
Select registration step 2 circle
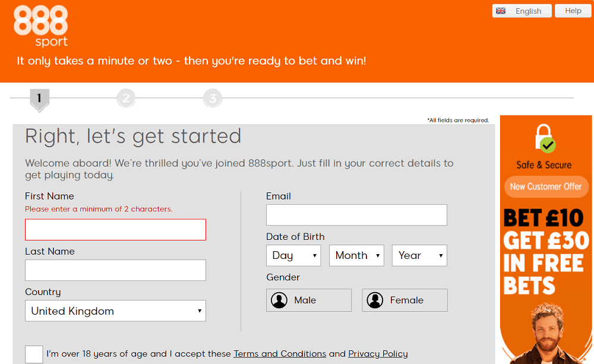126,98
